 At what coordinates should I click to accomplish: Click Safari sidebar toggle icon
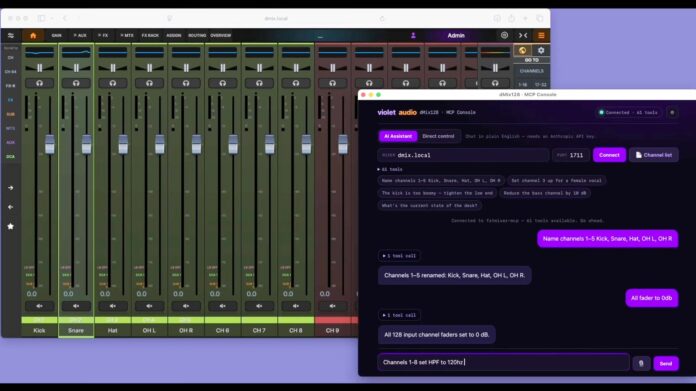coord(41,18)
